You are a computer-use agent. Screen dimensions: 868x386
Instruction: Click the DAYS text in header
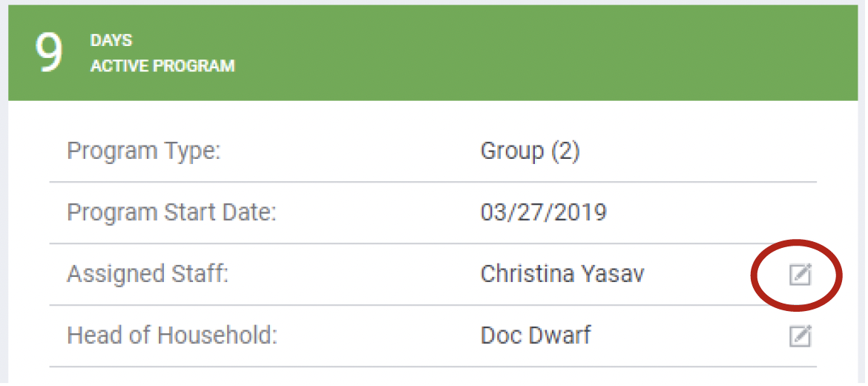point(111,42)
